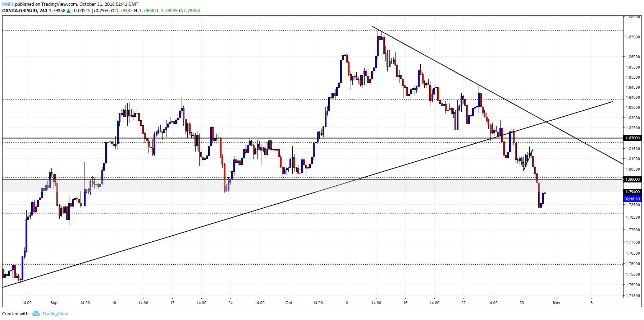Click the 02:18:13 candle countdown label
The image size is (644, 320).
632,199
